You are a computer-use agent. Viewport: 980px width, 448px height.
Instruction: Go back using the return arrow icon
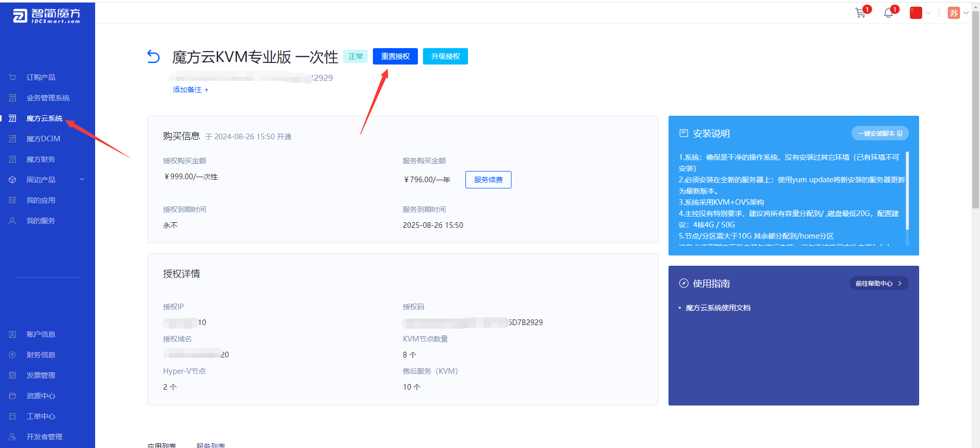click(153, 56)
